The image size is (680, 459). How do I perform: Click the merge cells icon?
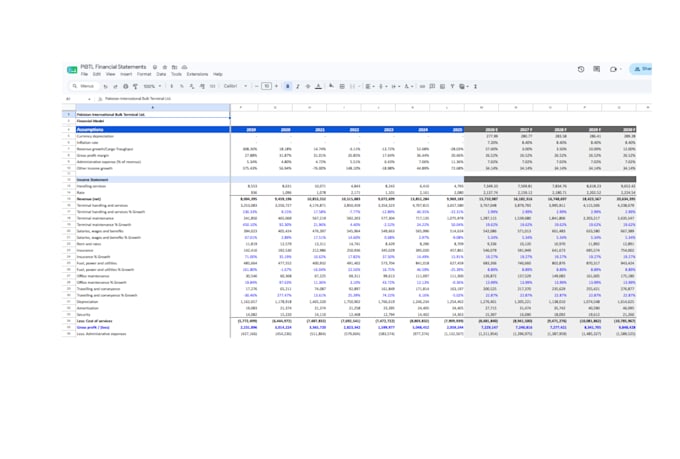click(x=353, y=86)
